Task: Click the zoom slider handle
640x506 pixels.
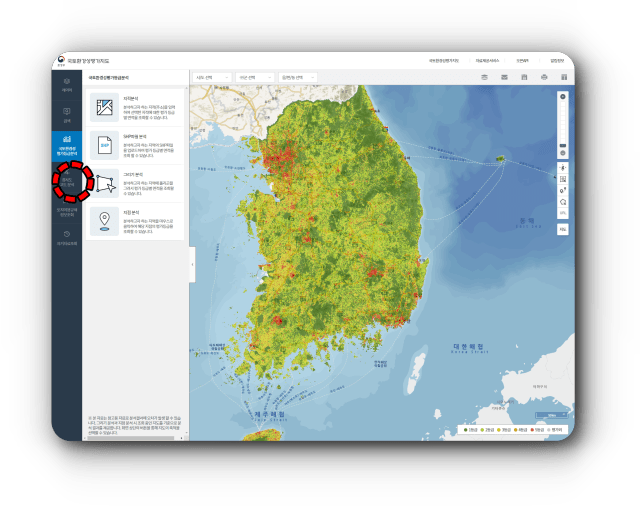Action: coord(563,145)
